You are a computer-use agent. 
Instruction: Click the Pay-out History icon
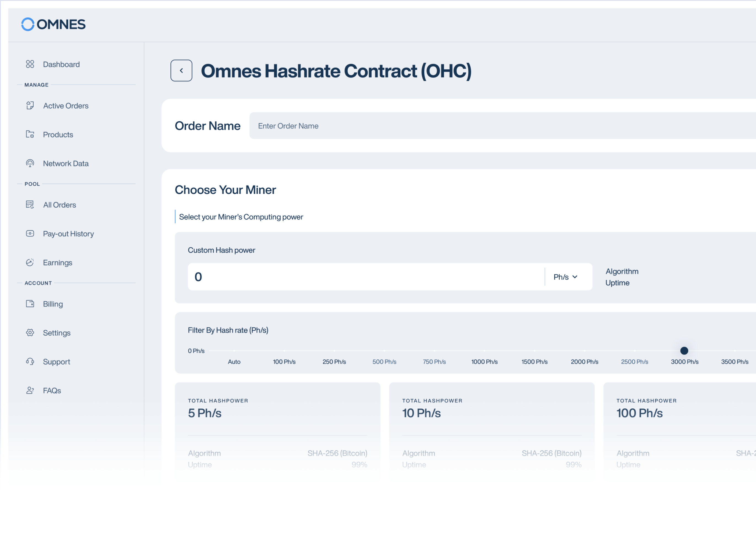click(x=30, y=234)
